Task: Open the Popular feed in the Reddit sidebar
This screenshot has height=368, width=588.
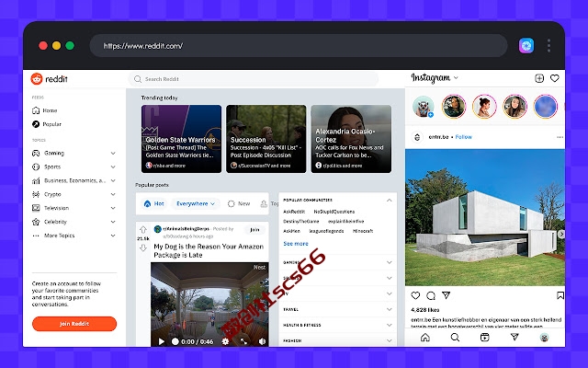Action: point(47,124)
